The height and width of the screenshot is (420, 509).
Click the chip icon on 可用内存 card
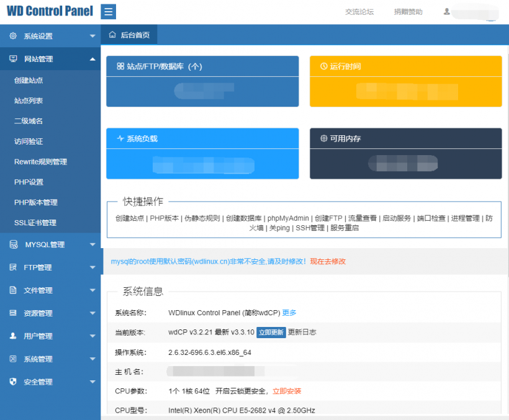click(x=323, y=138)
